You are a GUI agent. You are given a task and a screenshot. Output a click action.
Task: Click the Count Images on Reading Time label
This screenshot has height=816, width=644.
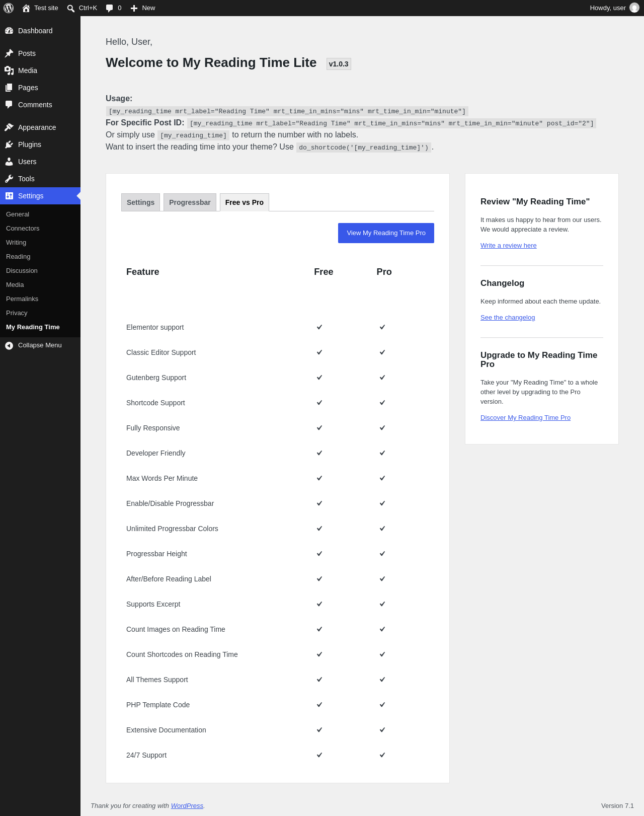[x=176, y=629]
